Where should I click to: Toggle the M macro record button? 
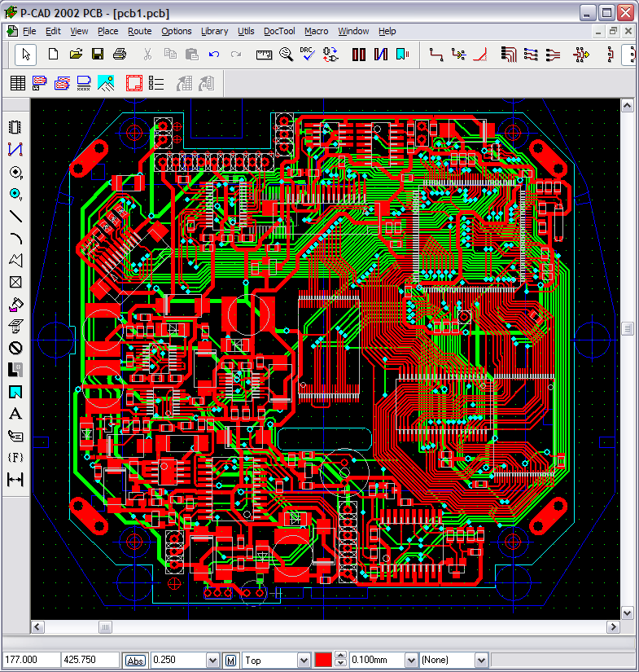(x=230, y=661)
